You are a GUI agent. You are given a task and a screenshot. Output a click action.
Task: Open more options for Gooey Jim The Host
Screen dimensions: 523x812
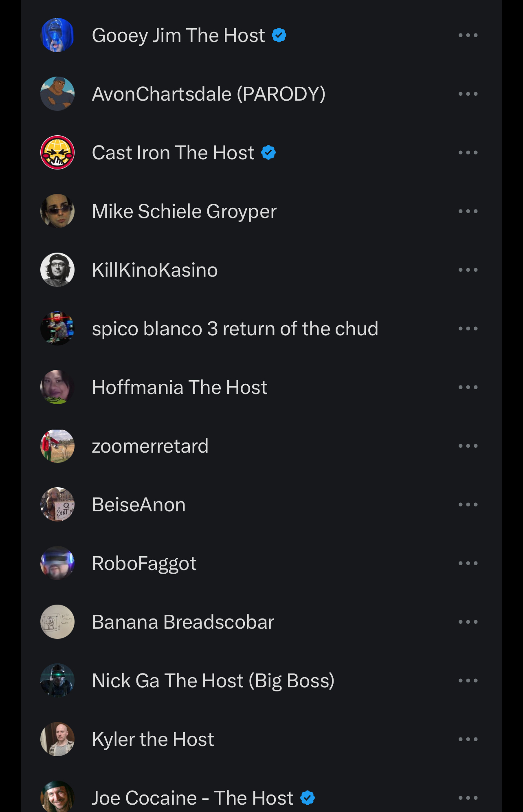(x=468, y=35)
